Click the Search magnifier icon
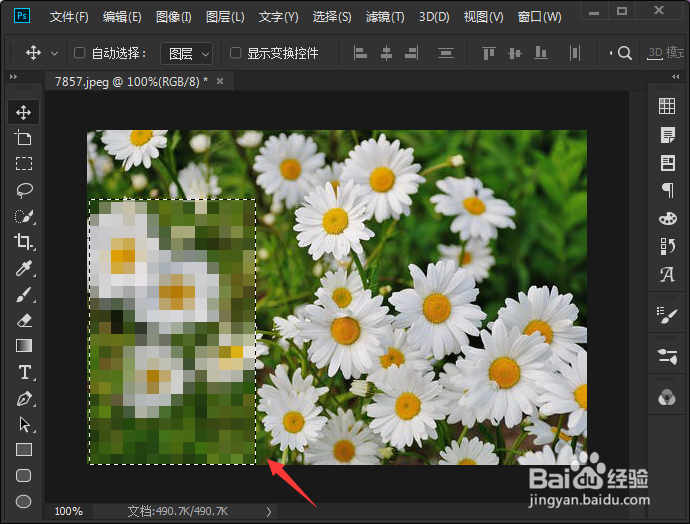Viewport: 690px width, 524px height. pyautogui.click(x=624, y=53)
